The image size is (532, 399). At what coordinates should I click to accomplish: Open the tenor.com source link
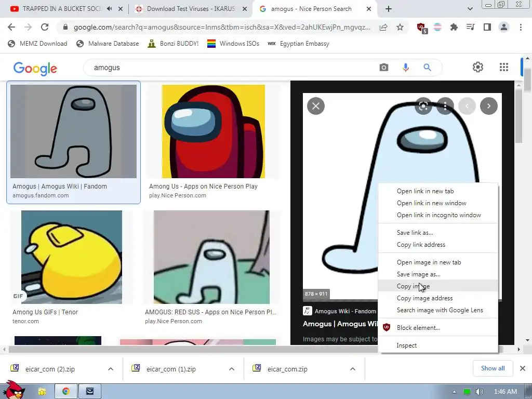point(25,321)
